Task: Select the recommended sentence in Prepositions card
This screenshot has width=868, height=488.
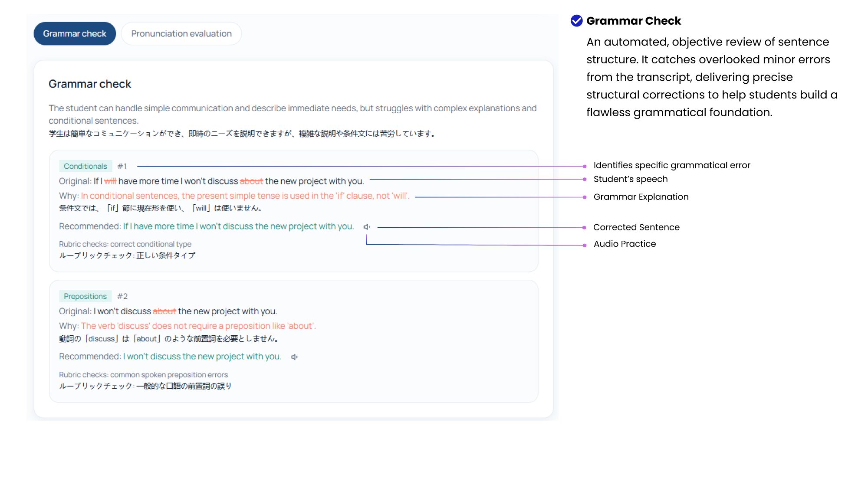Action: [x=202, y=357]
